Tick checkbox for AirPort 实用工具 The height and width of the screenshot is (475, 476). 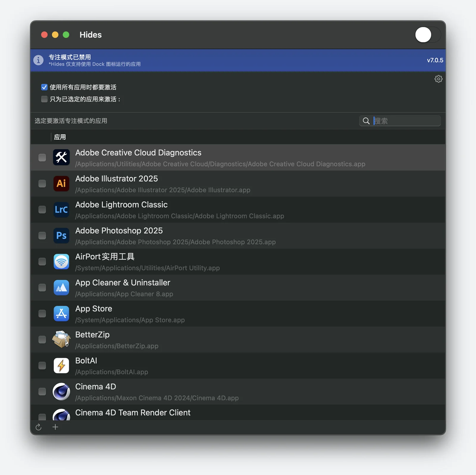click(42, 261)
